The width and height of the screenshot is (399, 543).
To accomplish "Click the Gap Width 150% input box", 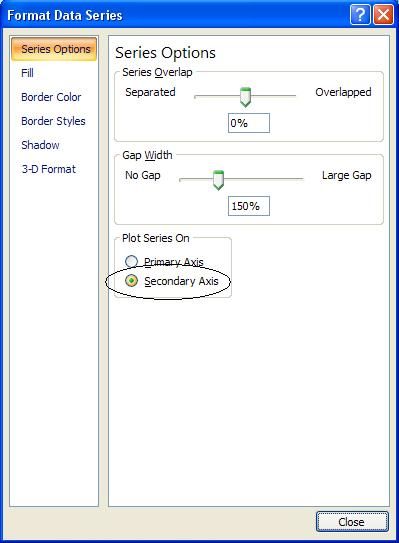I will (x=249, y=206).
